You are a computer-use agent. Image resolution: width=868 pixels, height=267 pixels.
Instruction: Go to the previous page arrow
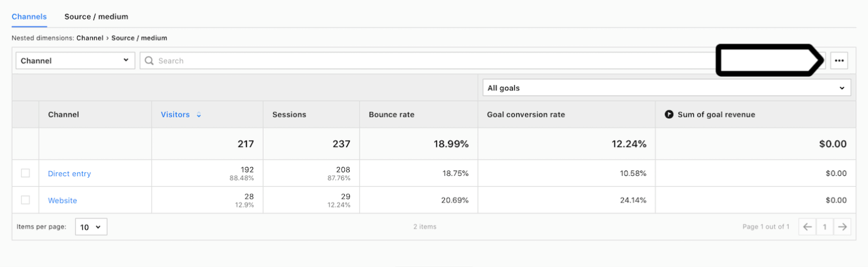click(x=807, y=227)
